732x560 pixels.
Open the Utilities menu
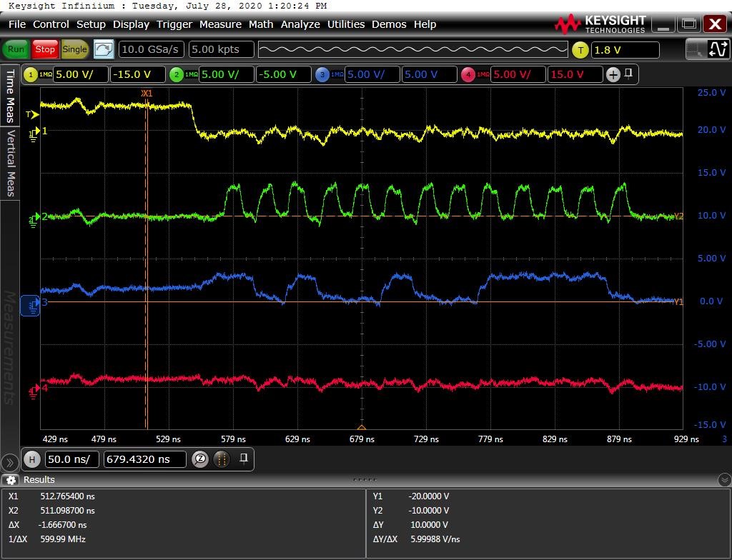[346, 24]
